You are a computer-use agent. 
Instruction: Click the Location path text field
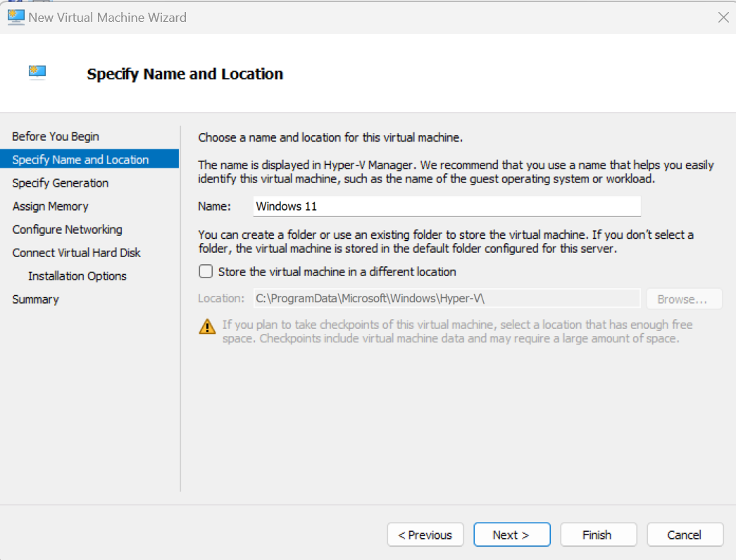click(447, 299)
